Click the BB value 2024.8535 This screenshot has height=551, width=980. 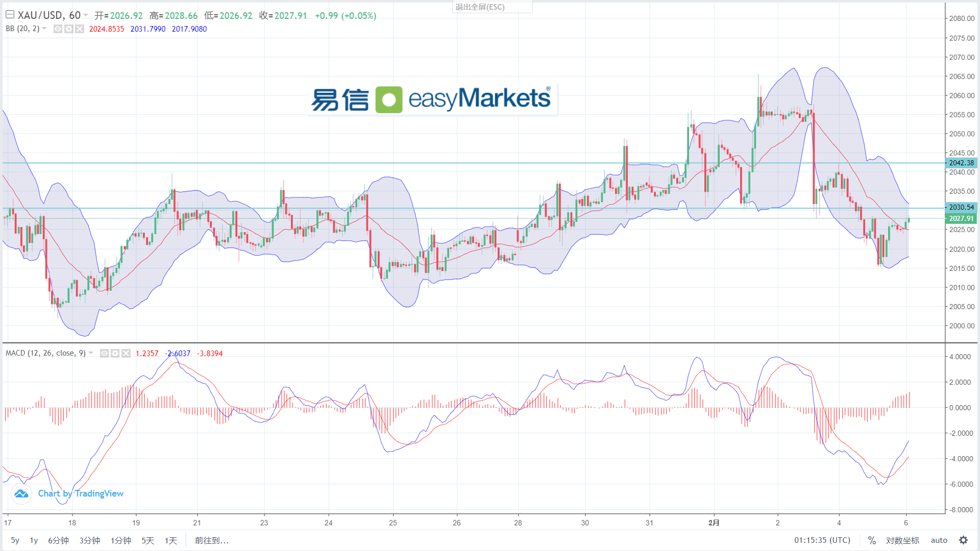click(x=107, y=29)
